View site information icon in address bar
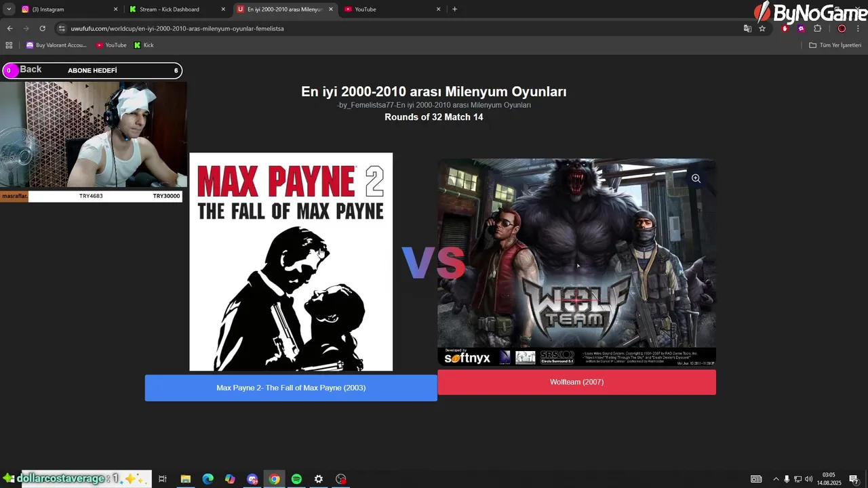Image resolution: width=868 pixels, height=488 pixels. click(62, 28)
